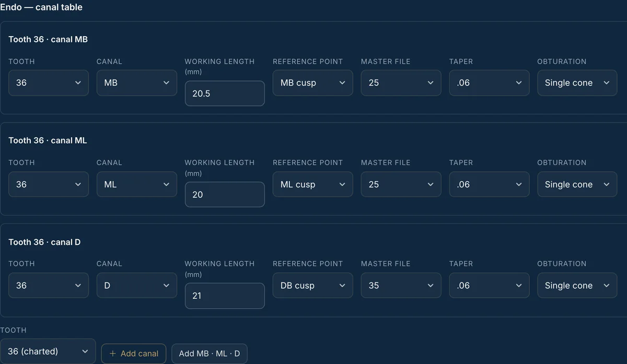The width and height of the screenshot is (627, 364).
Task: Click the 'Endo — canal table' title
Action: pos(41,7)
